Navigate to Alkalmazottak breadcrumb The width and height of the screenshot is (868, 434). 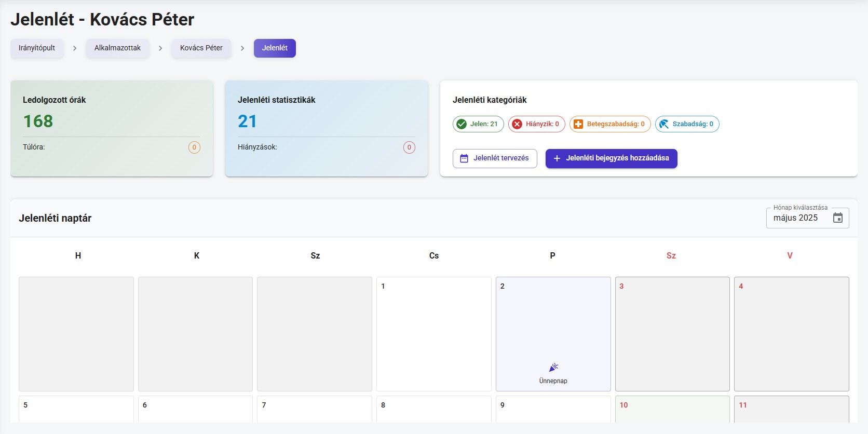(117, 48)
